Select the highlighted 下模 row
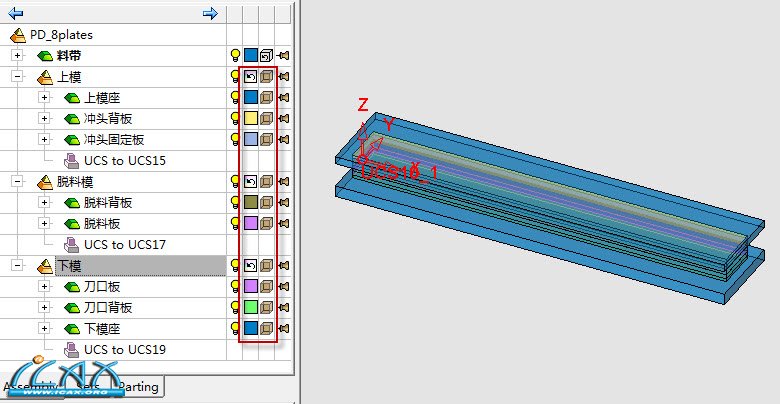 point(140,266)
